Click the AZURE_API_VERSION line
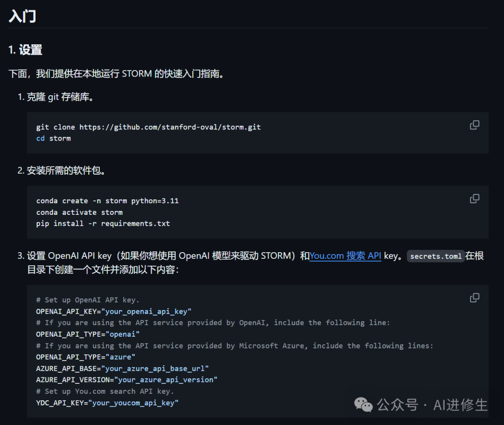The width and height of the screenshot is (504, 425). tap(126, 380)
